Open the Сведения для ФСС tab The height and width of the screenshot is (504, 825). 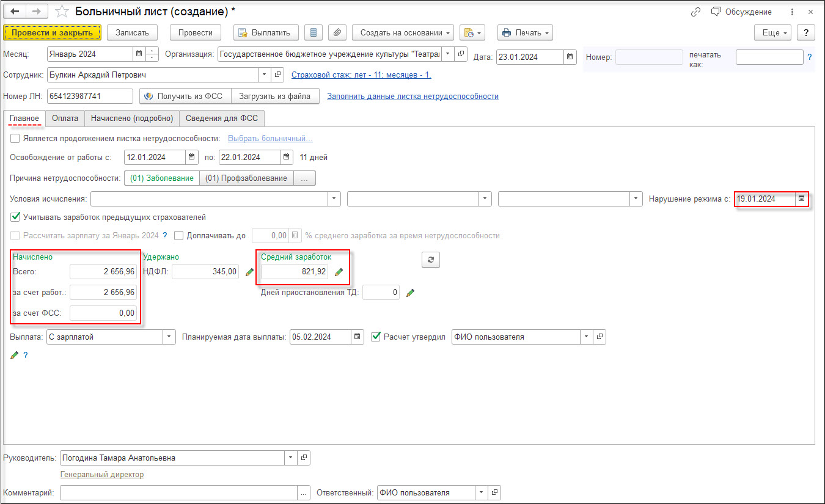222,118
